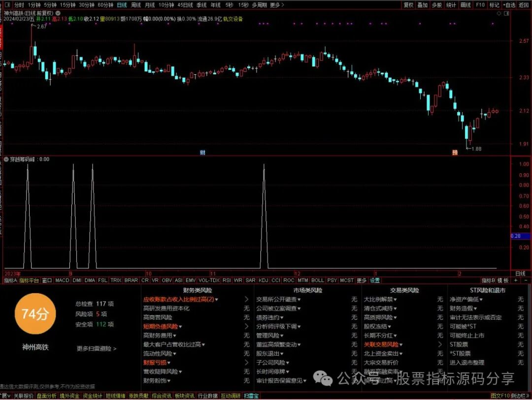The width and height of the screenshot is (532, 400).
Task: Click the 叠加 overlay button
Action: click(x=423, y=5)
